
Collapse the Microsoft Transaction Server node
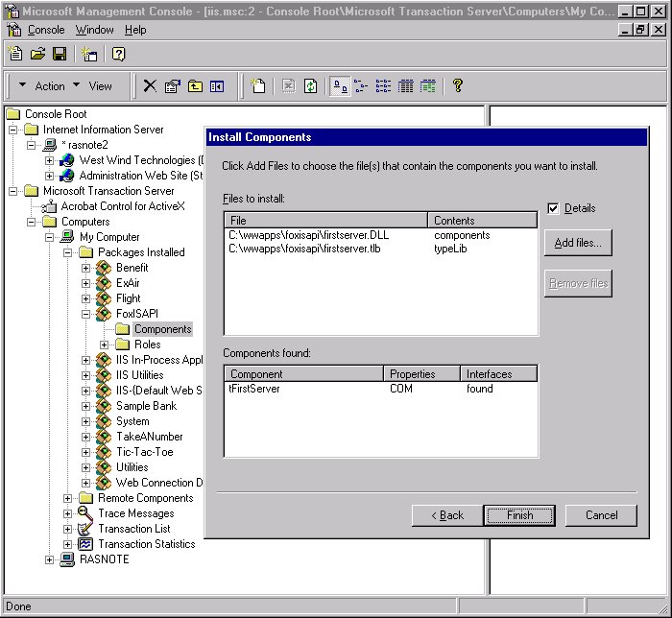click(13, 191)
